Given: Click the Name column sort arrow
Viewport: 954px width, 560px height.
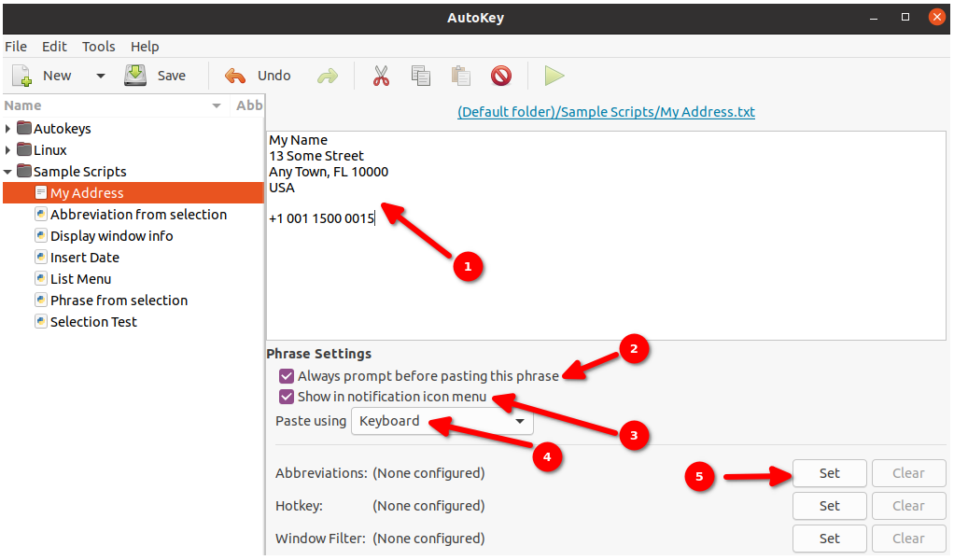Looking at the screenshot, I should tap(216, 105).
